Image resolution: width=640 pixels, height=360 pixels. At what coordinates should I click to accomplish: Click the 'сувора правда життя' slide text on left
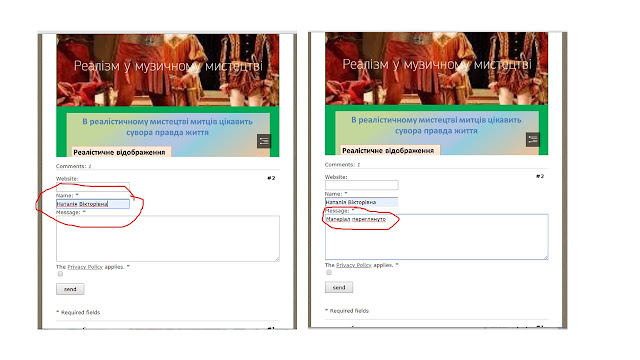[167, 132]
